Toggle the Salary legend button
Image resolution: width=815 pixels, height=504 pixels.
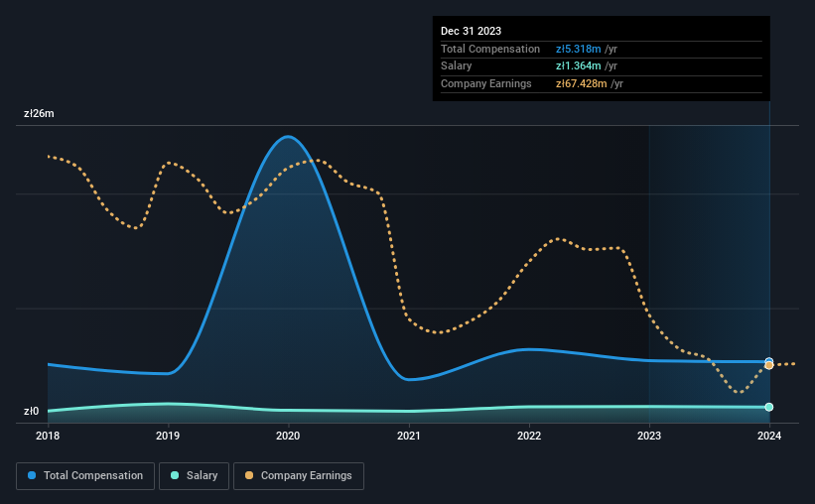point(194,476)
